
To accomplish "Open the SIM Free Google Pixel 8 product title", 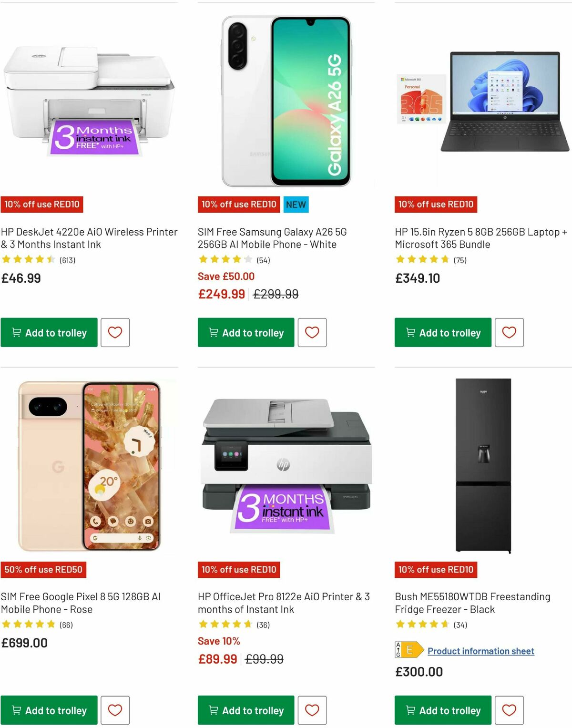I will pyautogui.click(x=81, y=602).
